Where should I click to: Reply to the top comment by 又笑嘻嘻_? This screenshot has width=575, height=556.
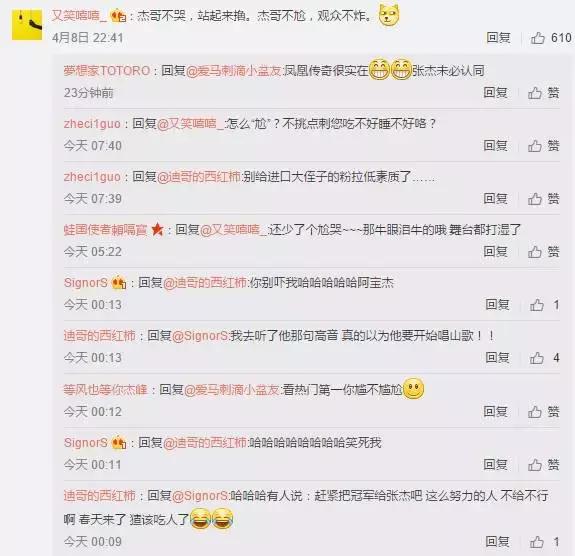(x=498, y=37)
